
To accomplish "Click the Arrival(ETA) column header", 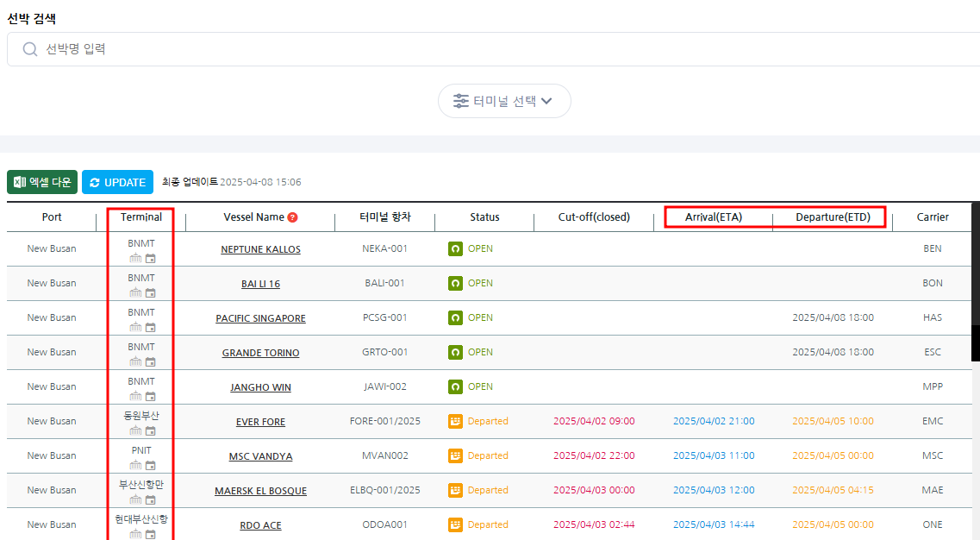I will [x=714, y=217].
